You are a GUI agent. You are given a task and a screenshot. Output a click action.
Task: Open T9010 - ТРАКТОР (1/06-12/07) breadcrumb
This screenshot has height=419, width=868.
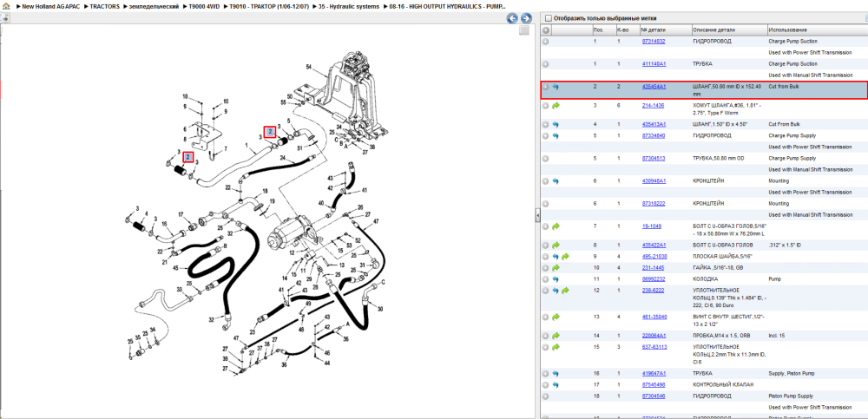coord(269,6)
